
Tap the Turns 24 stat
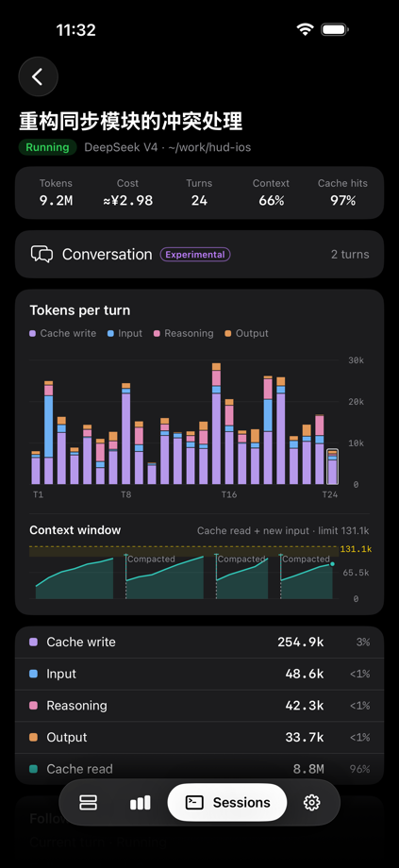(199, 192)
